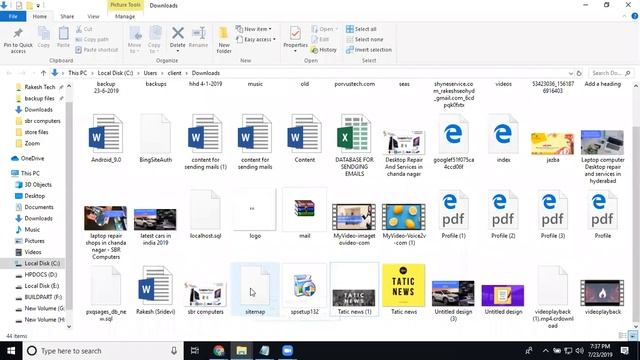Select DATABASE FOR SENDGING EMAILS Excel file

coord(354,145)
